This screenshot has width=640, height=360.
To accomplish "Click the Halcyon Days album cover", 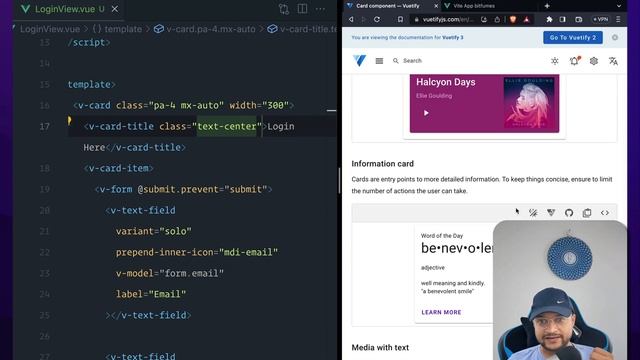I will click(x=529, y=102).
